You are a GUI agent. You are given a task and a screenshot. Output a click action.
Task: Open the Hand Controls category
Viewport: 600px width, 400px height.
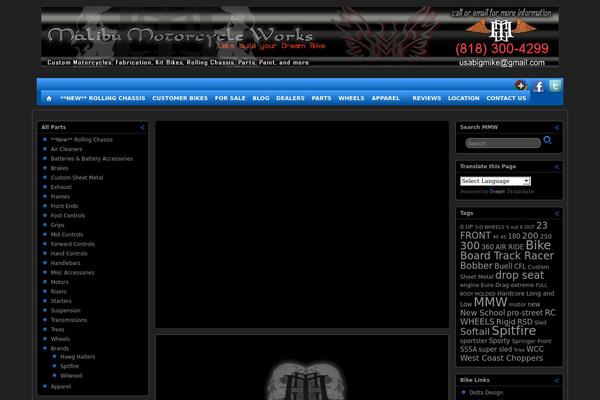(69, 254)
